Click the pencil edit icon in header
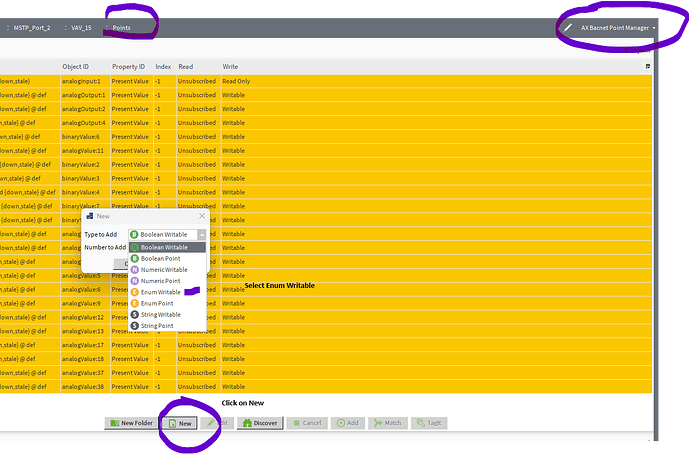The image size is (690, 454). pyautogui.click(x=568, y=28)
